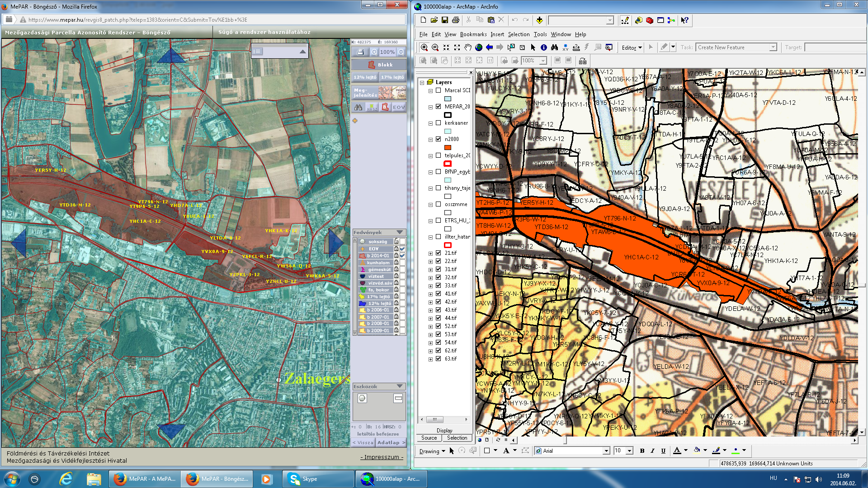Save the ArcMap document with floppy icon
This screenshot has height=488, width=868.
(x=445, y=20)
